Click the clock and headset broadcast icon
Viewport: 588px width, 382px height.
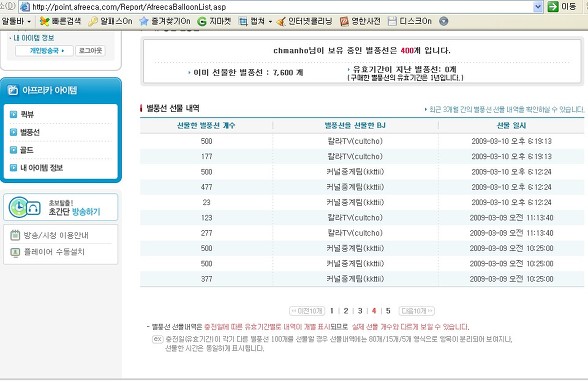pos(25,207)
